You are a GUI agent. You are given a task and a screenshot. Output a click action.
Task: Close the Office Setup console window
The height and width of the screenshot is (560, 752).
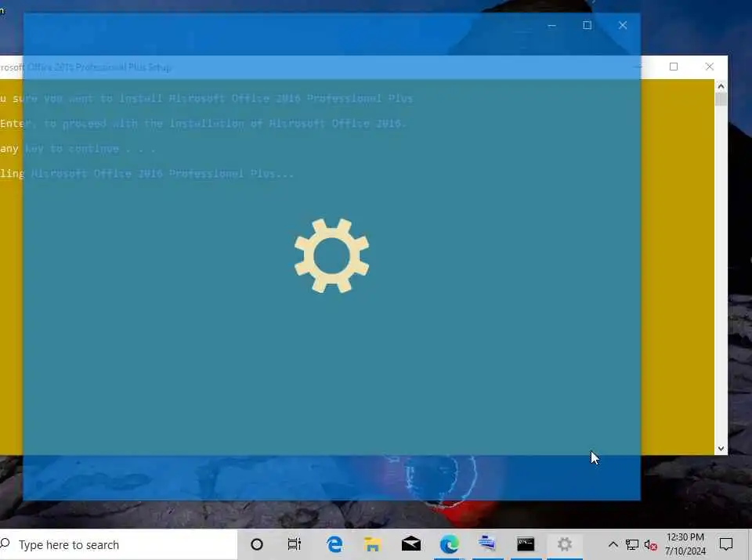coord(710,67)
